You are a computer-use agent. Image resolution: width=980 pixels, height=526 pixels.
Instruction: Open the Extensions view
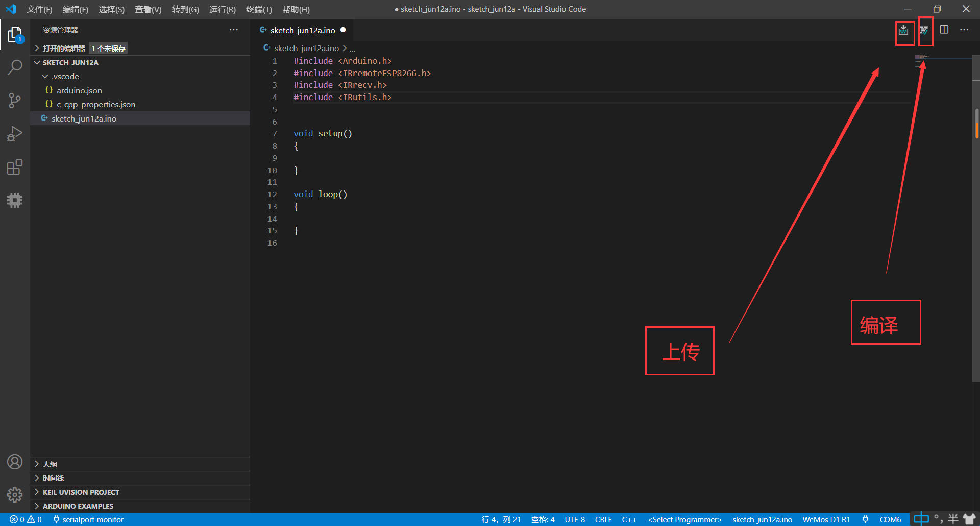[x=15, y=167]
